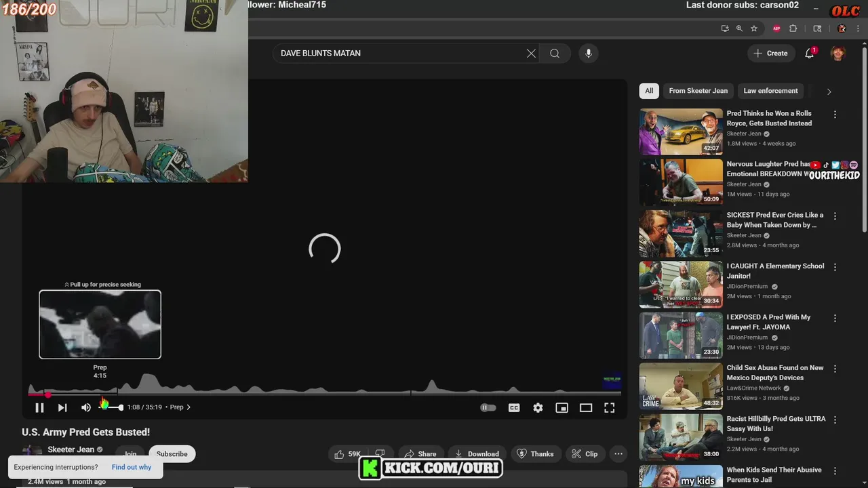This screenshot has width=868, height=488.
Task: Open YouTube notifications bell
Action: (x=809, y=54)
